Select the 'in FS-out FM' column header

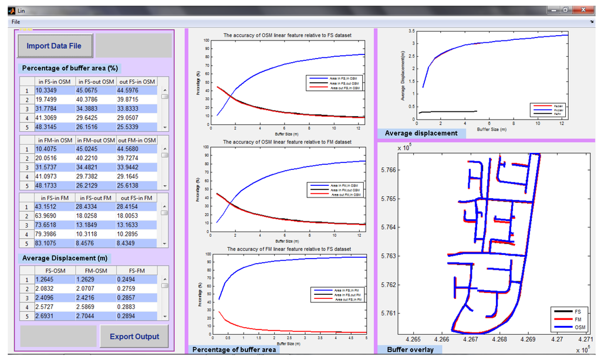(96, 198)
